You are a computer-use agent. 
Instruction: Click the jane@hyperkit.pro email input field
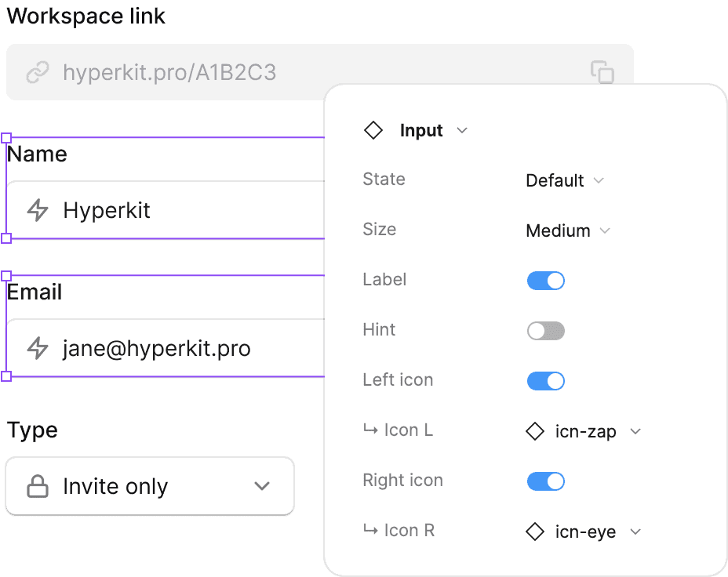click(166, 348)
